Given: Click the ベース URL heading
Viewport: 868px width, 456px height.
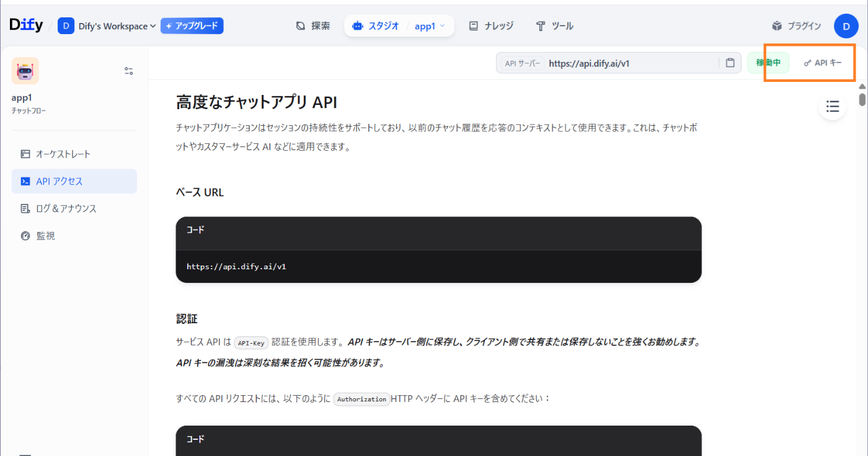Looking at the screenshot, I should click(x=200, y=192).
